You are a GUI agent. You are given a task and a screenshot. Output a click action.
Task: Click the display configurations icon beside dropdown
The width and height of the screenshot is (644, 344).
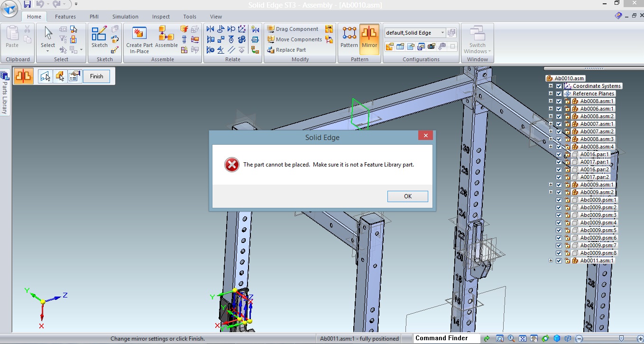(451, 33)
